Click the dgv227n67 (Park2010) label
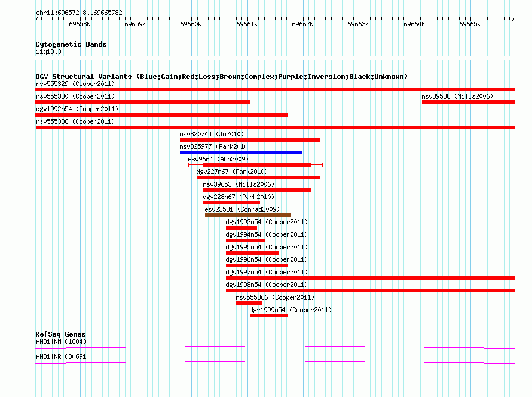Screen dimensions: 532x397 232,172
